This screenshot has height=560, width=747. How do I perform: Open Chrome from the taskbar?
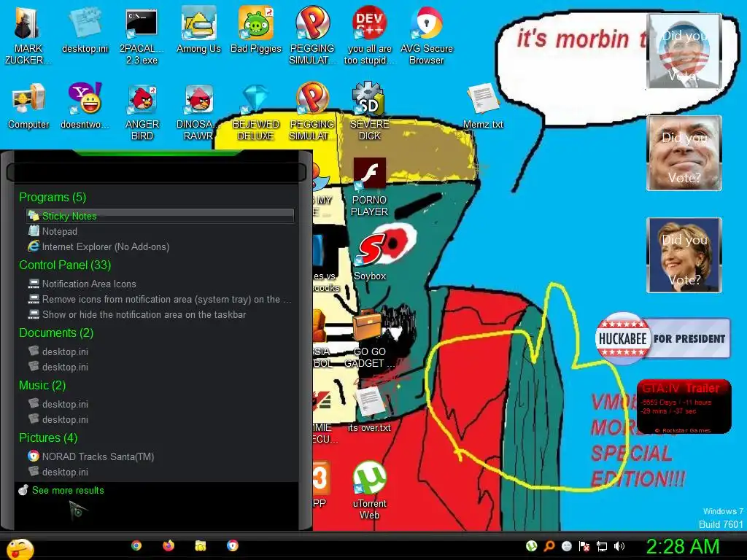tap(136, 545)
